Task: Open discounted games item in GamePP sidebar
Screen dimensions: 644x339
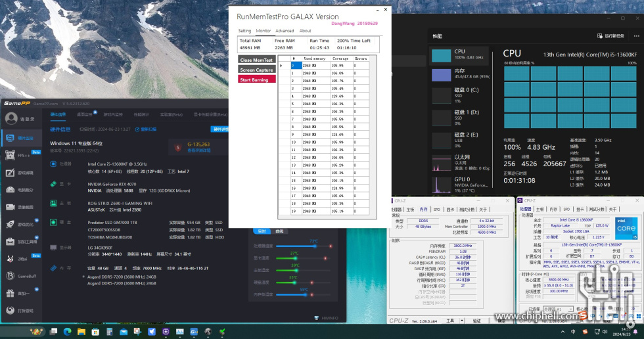Action: [21, 310]
